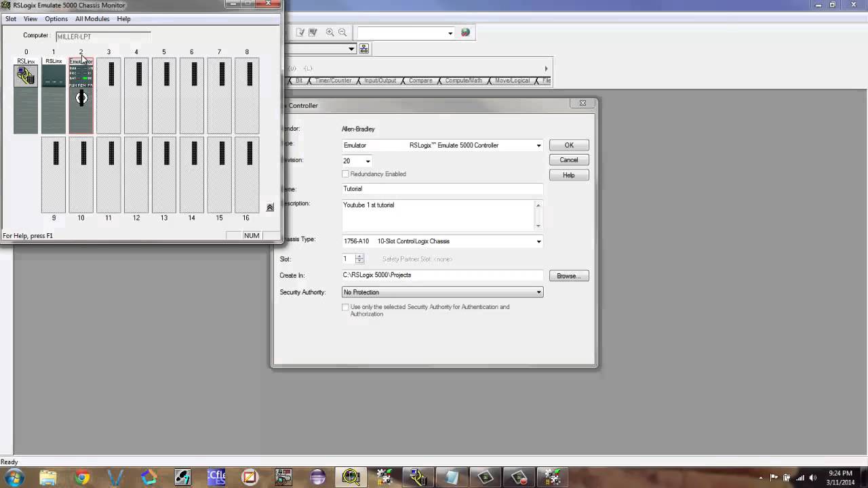Switch to the Compute/Math instruction tab
Screen dimensions: 868x488
coord(463,81)
